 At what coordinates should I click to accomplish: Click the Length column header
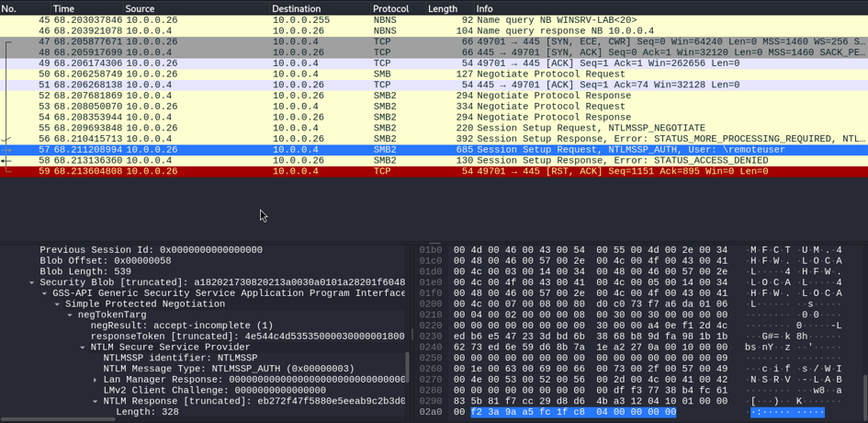click(442, 8)
